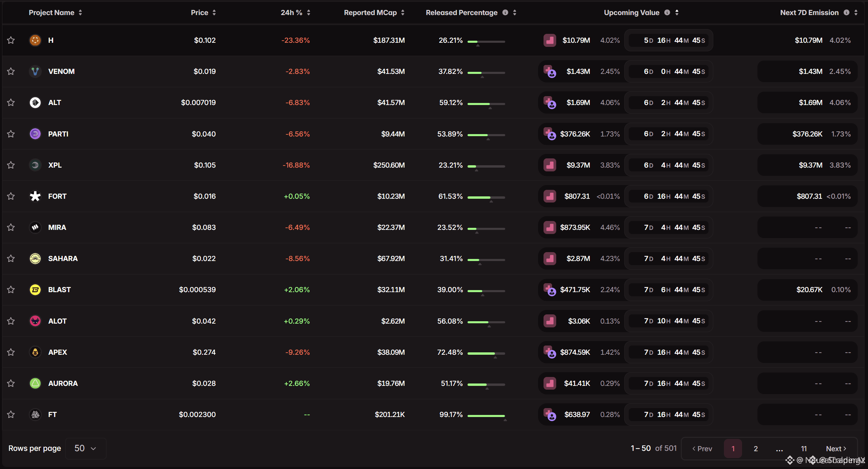Favorite the SAHARA token with its star
Image resolution: width=868 pixels, height=469 pixels.
(11, 259)
